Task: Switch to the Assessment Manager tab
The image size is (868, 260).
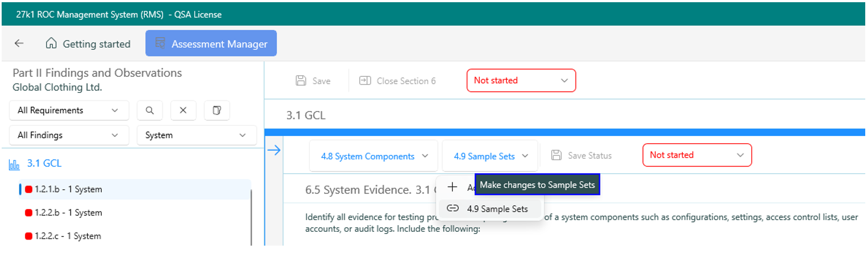Action: coord(211,44)
